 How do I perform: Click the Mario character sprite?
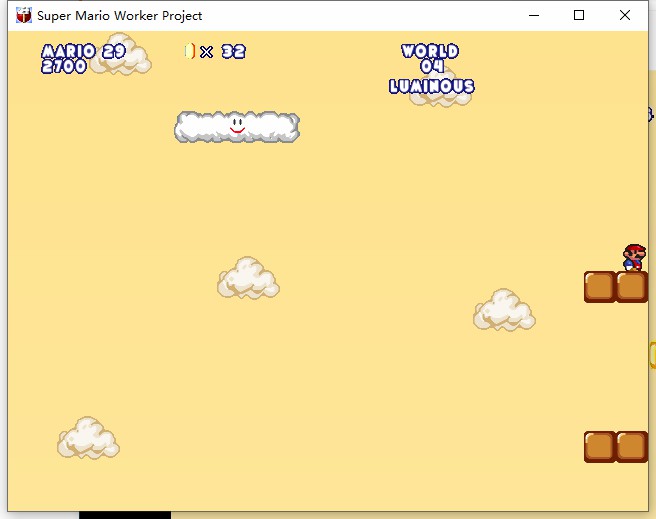[x=634, y=258]
